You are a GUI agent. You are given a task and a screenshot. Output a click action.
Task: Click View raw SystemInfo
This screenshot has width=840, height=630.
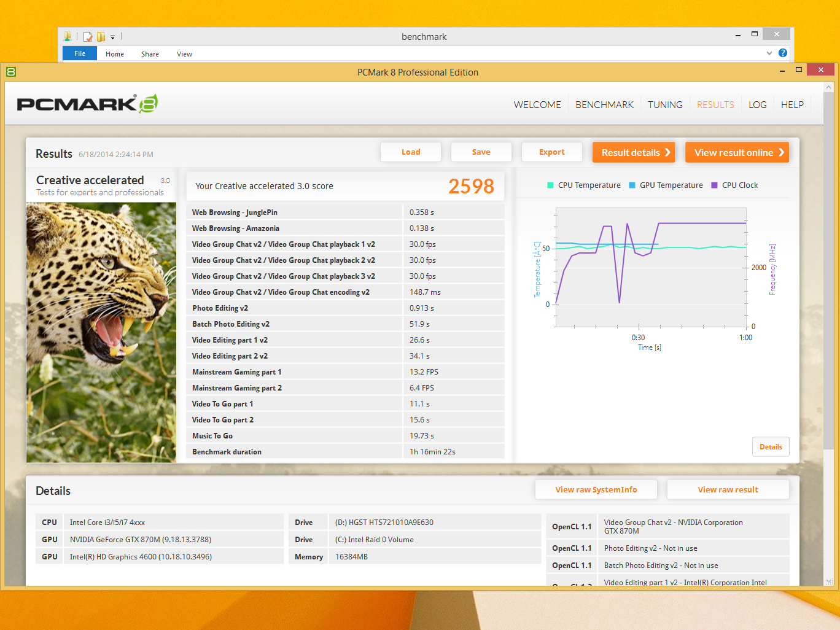click(596, 489)
